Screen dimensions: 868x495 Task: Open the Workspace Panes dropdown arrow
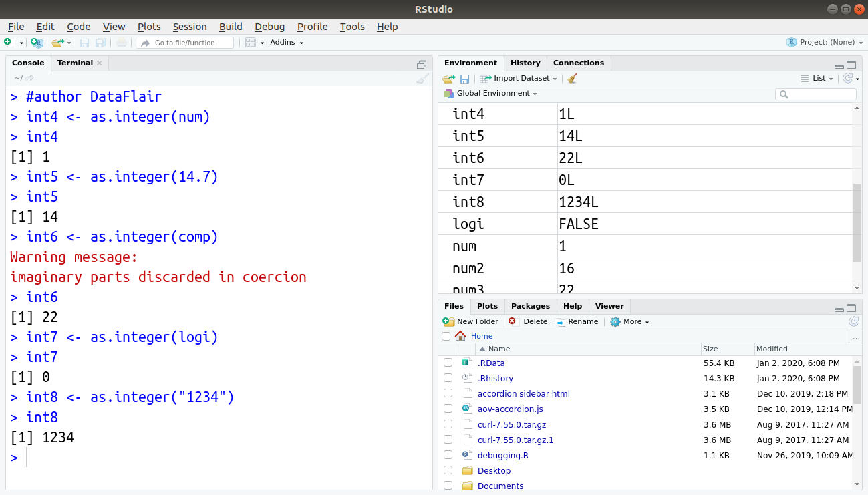click(x=262, y=43)
